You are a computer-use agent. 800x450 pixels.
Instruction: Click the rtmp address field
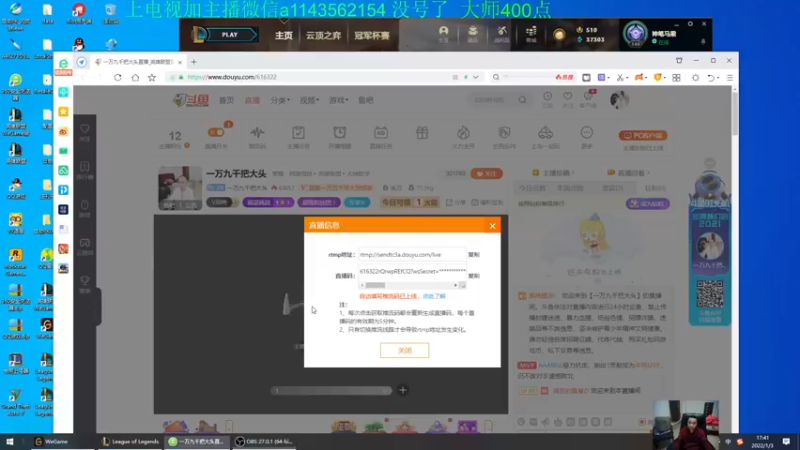412,255
